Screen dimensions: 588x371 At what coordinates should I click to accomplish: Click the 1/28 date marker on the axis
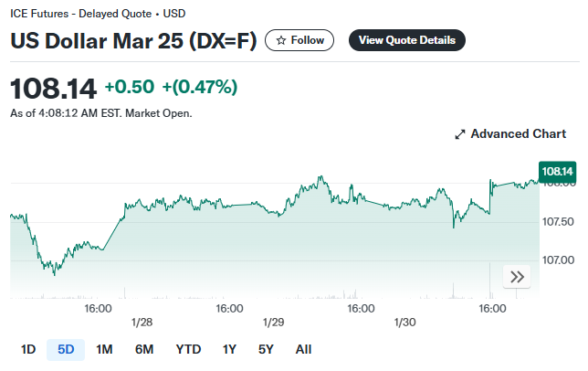click(142, 323)
